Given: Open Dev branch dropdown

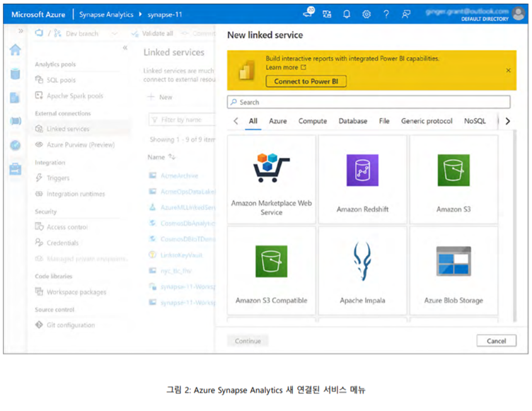Looking at the screenshot, I should [91, 33].
